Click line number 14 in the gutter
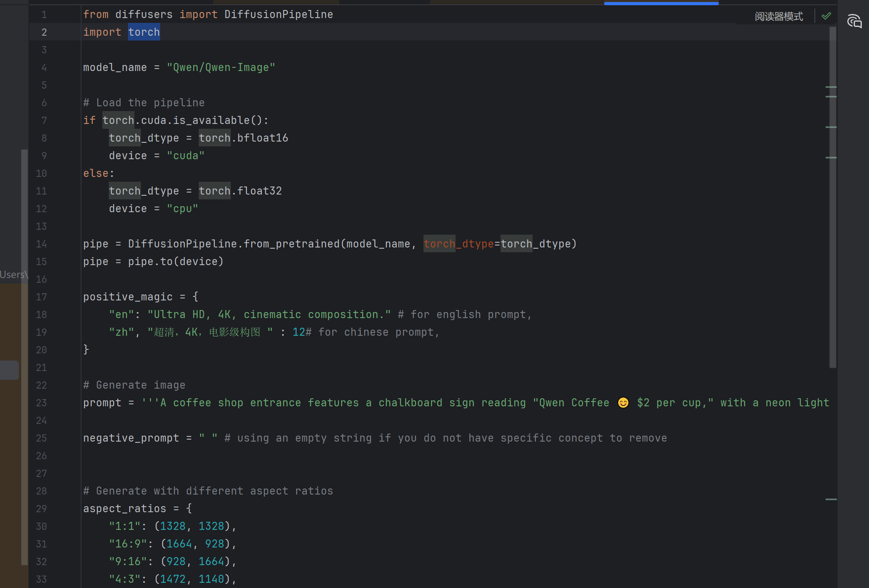The width and height of the screenshot is (869, 588). pos(41,244)
